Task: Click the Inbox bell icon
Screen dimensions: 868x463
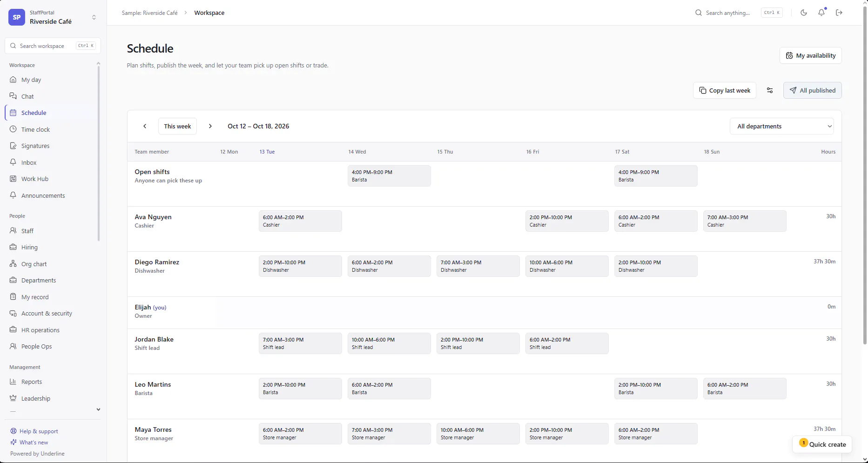Action: click(x=13, y=162)
